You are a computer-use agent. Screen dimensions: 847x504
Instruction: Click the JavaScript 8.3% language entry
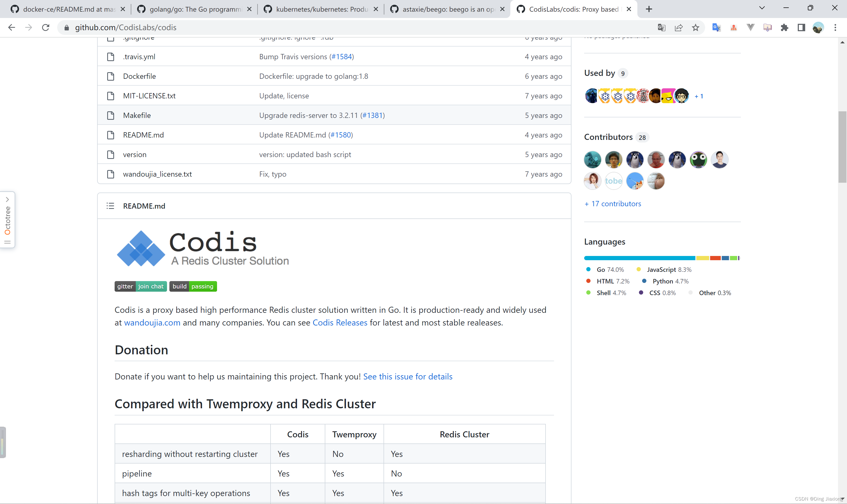pos(664,270)
